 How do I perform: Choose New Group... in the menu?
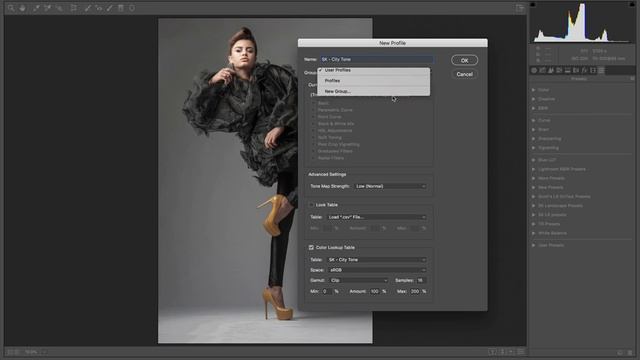pos(373,91)
